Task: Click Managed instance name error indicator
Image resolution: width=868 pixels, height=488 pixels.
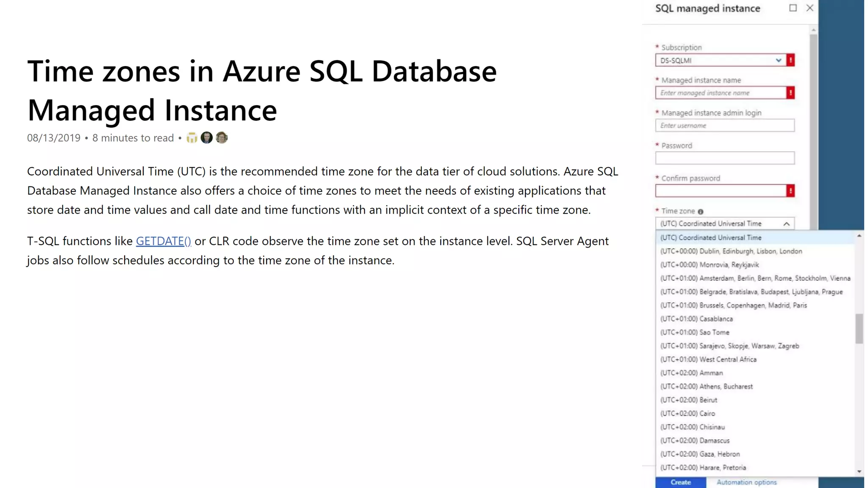Action: [790, 93]
